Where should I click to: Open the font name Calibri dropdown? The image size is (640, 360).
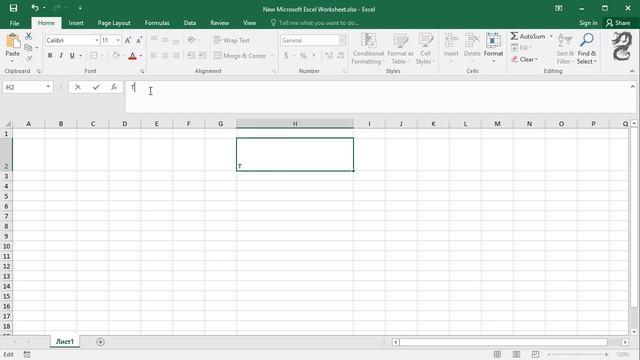(97, 40)
